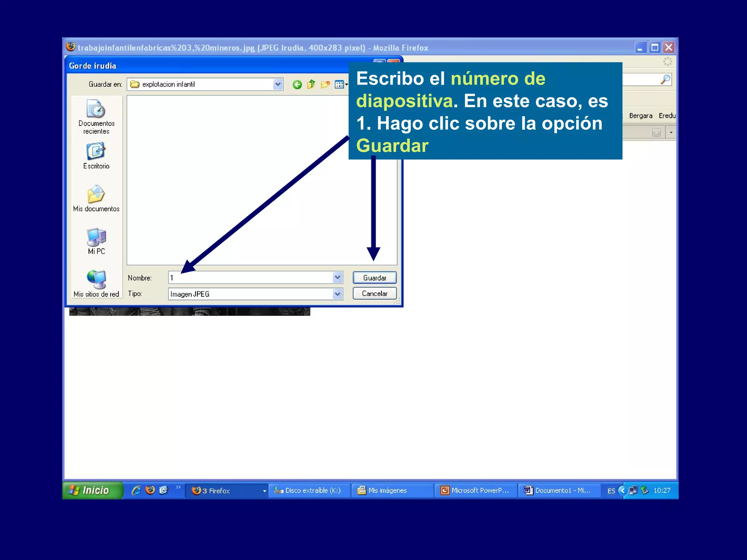The image size is (747, 560).
Task: Close the Mozilla Firefox window
Action: click(x=669, y=48)
